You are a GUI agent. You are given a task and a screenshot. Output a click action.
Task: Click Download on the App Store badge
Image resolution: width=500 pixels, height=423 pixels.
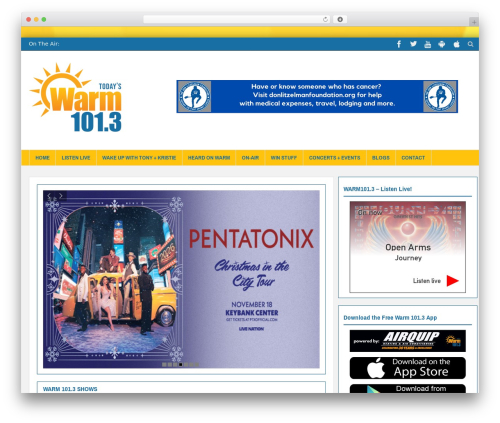(x=408, y=368)
